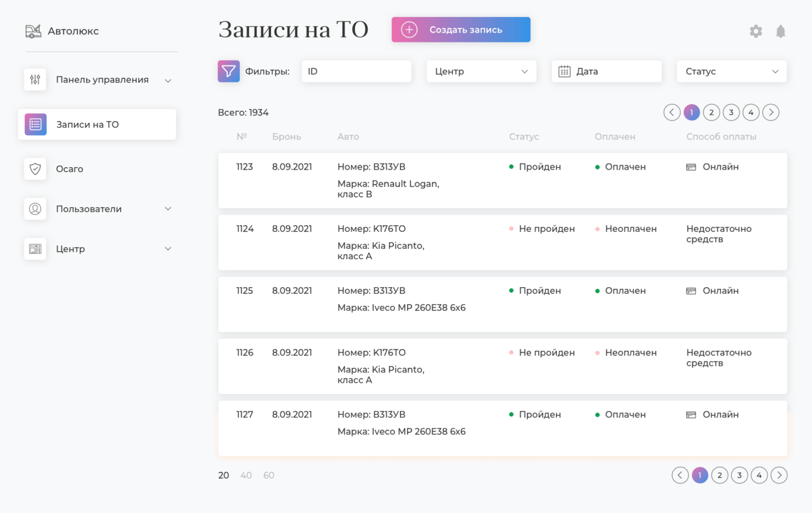Viewport: 812px width, 513px height.
Task: Focus the ID filter input field
Action: click(x=356, y=71)
